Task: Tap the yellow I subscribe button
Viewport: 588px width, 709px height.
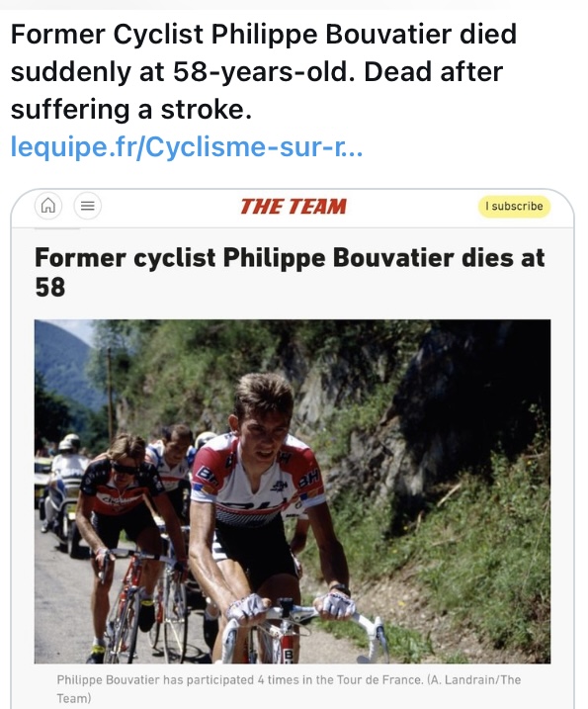Action: pyautogui.click(x=514, y=207)
